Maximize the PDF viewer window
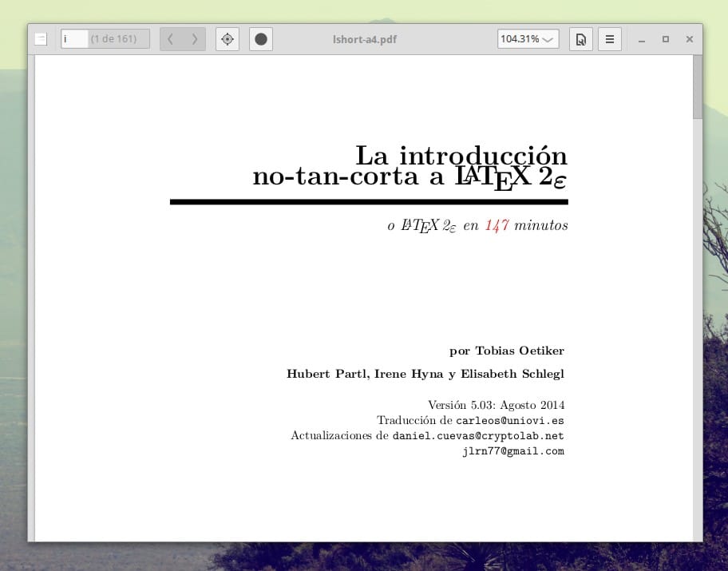728x571 pixels. pyautogui.click(x=666, y=38)
